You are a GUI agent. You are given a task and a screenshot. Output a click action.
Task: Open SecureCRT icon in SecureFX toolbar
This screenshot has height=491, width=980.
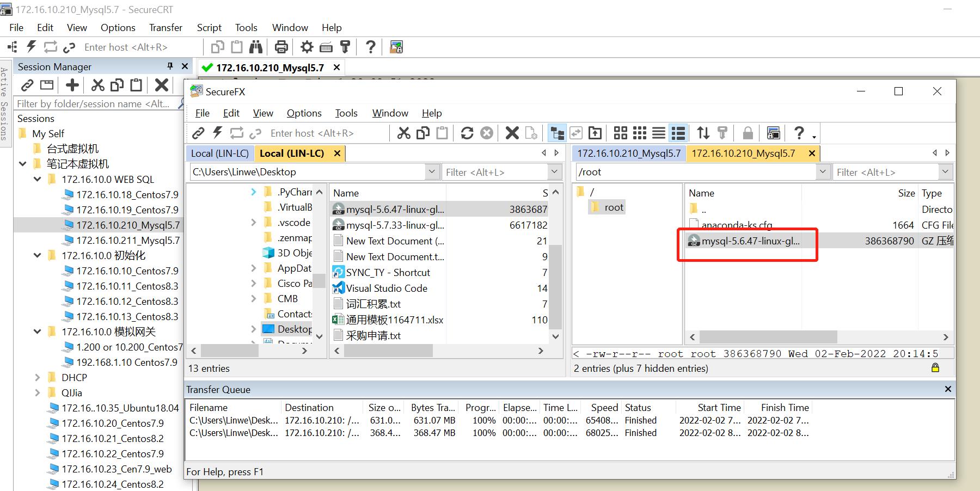[x=774, y=133]
